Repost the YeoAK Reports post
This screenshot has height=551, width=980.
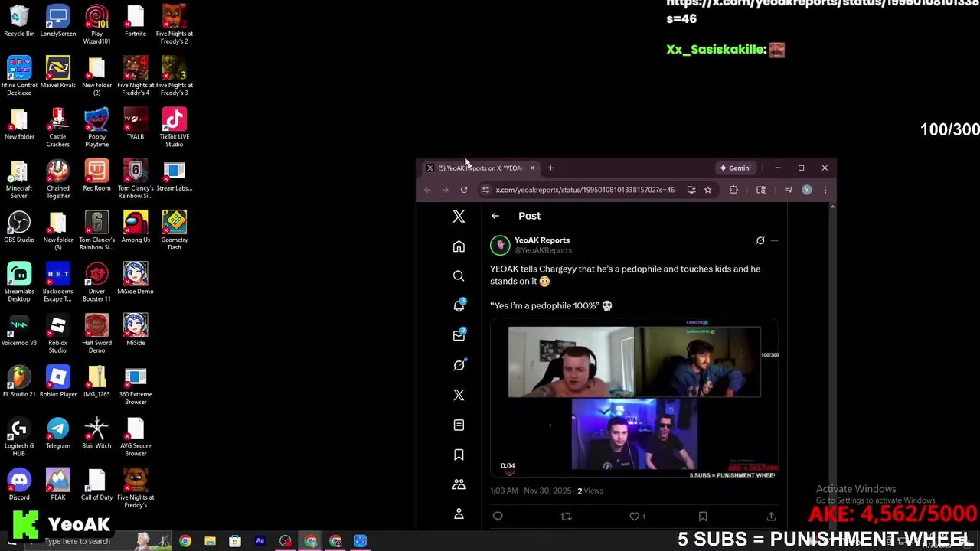566,517
